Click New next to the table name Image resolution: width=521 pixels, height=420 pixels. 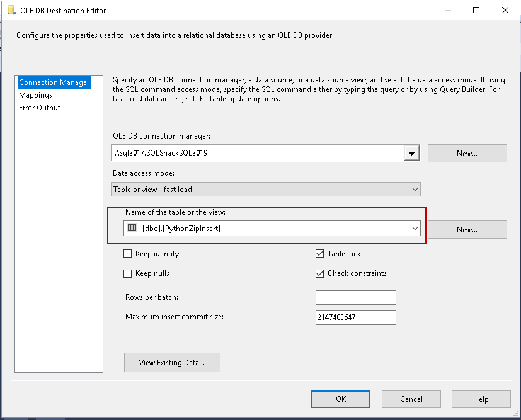(467, 229)
